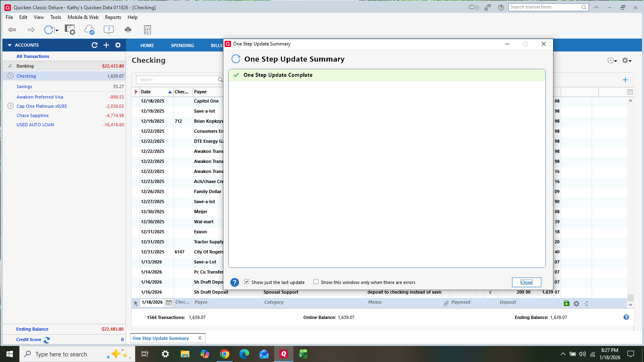Run One Step Update from the toolbar

49,30
